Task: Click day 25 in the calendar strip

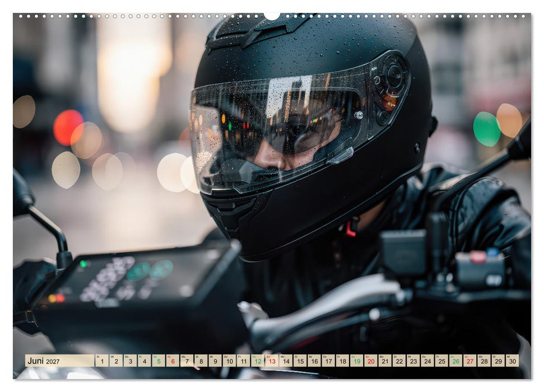Action: pos(441,361)
